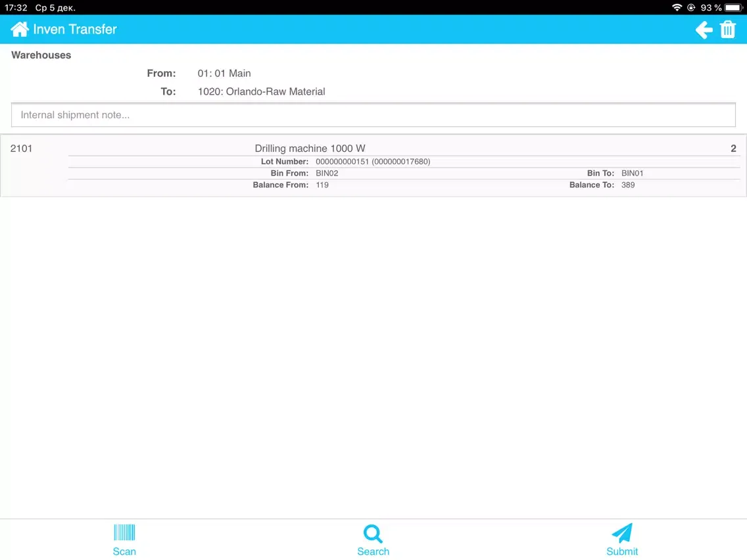
Task: Click the Internal shipment note field
Action: tap(373, 115)
